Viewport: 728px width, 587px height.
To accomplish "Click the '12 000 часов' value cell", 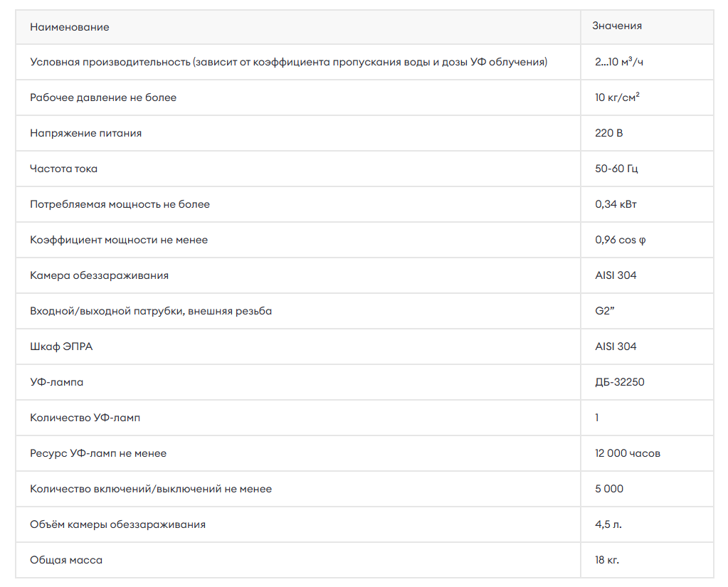I will [647, 453].
